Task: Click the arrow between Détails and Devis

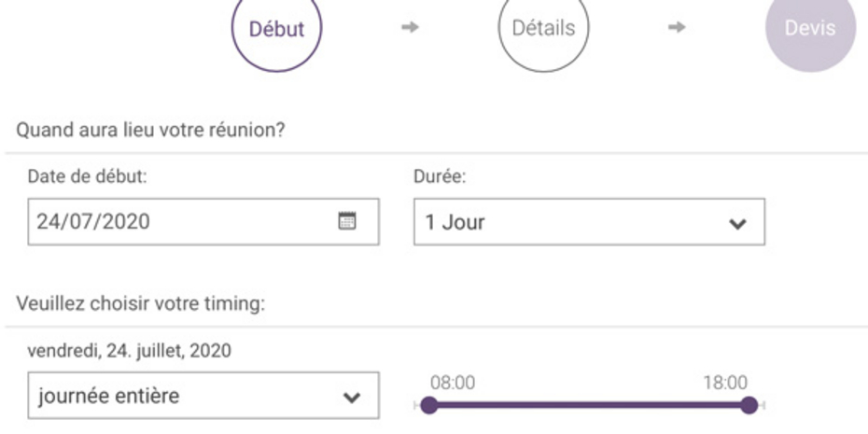Action: click(x=678, y=28)
